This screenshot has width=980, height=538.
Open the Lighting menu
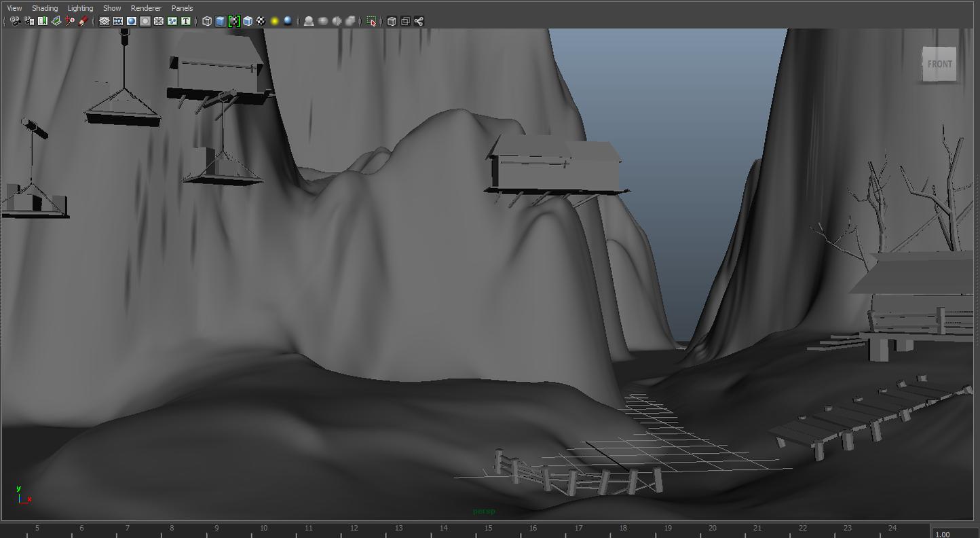click(80, 8)
